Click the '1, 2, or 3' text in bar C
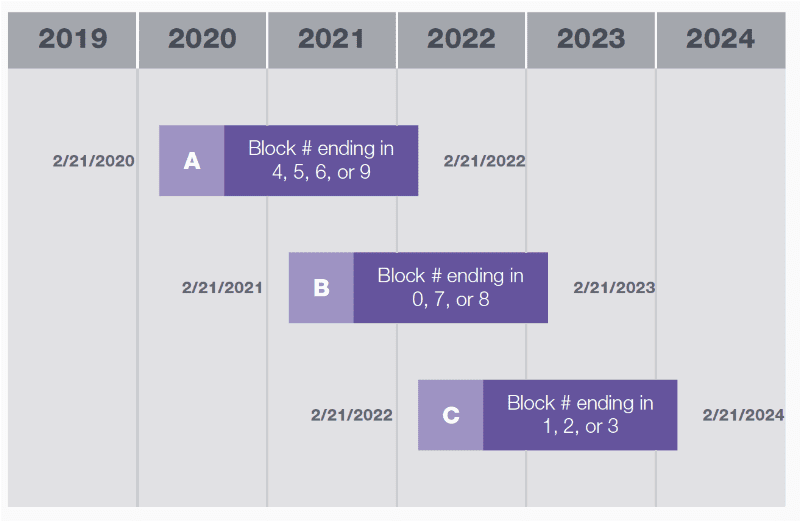The image size is (800, 521). [581, 427]
